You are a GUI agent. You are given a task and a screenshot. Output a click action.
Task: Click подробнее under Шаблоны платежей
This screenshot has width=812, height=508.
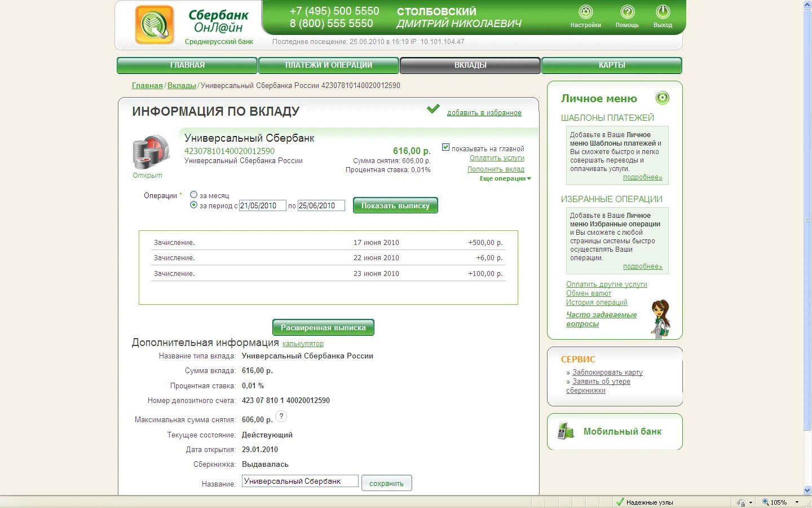pyautogui.click(x=642, y=177)
